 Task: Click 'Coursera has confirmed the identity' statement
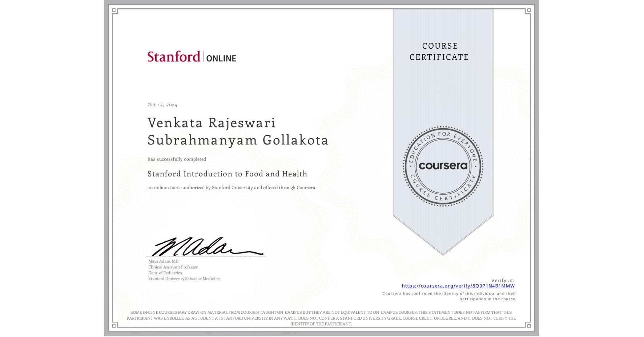449,296
